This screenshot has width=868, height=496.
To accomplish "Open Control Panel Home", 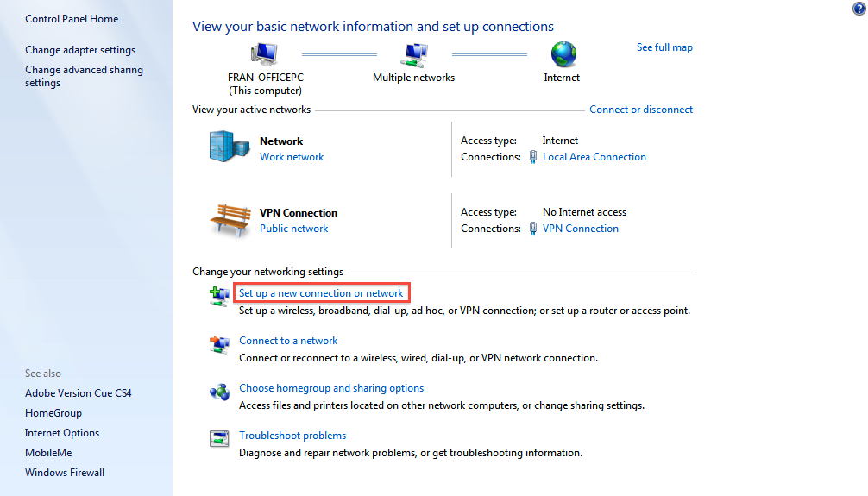I will pyautogui.click(x=72, y=19).
